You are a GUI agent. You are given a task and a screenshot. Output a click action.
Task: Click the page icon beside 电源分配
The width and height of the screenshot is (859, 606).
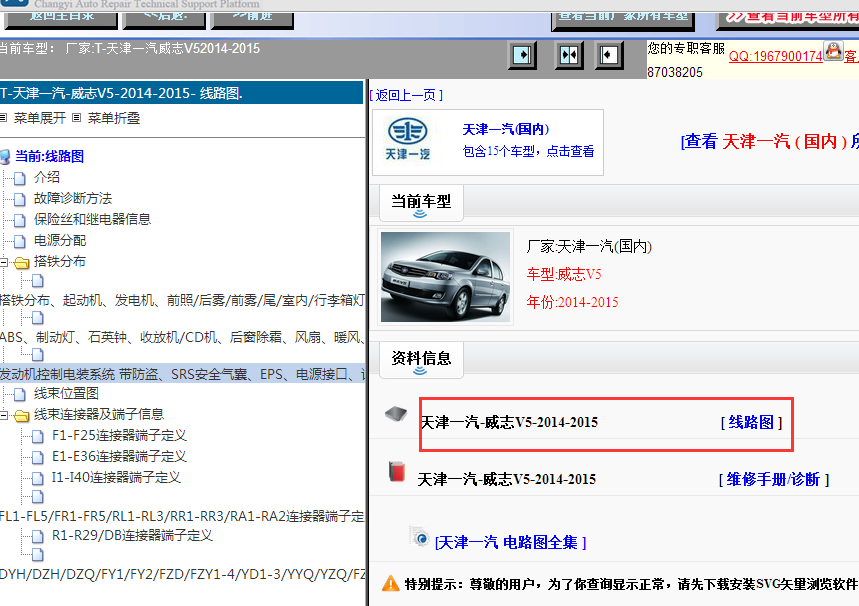click(x=20, y=241)
